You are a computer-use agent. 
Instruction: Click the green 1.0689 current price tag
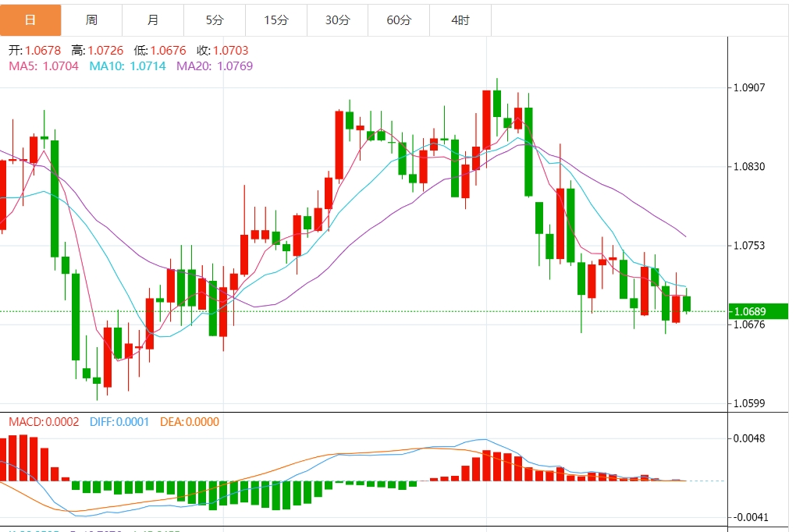pos(757,312)
